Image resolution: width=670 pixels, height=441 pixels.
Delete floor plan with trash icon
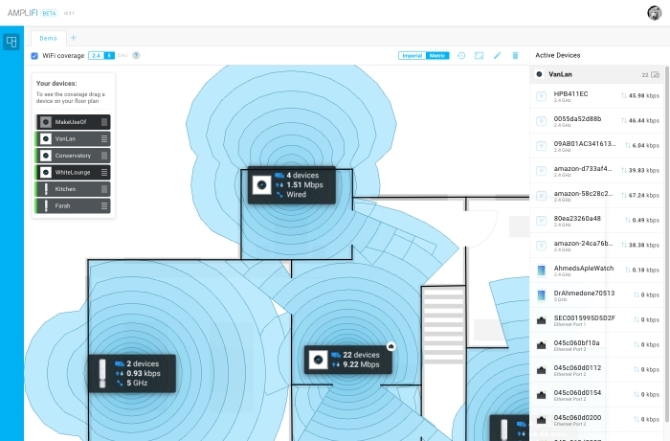[515, 56]
